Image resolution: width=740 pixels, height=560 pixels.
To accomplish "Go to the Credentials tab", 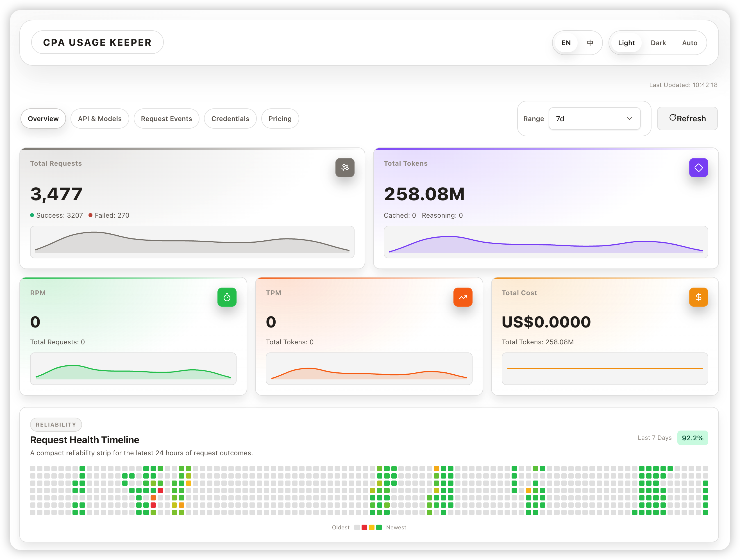I will [x=230, y=119].
